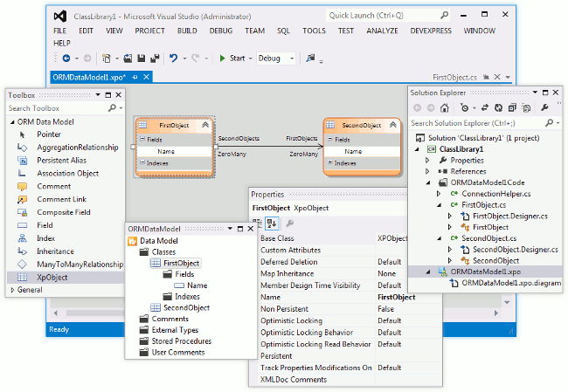
Task: Click the Name property value FirstObject
Action: coord(397,297)
